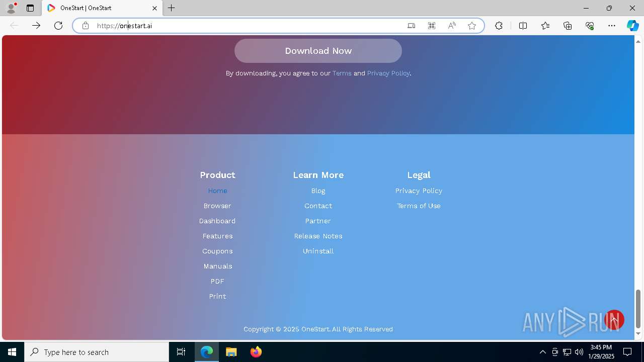644x362 pixels.
Task: Add this page to favorites star
Action: coord(472,26)
